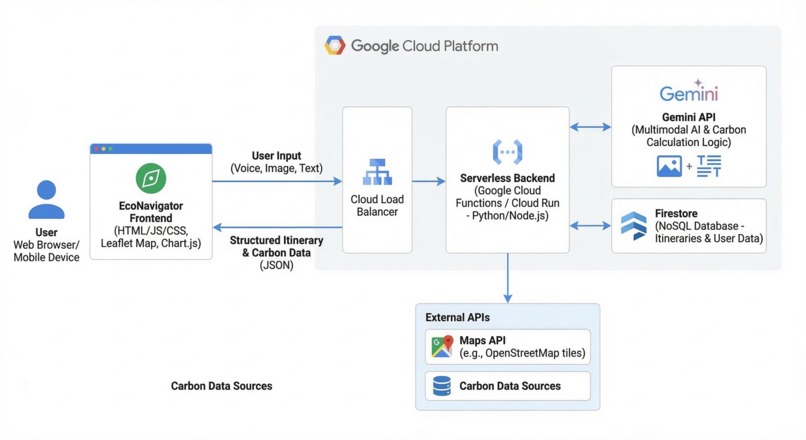The height and width of the screenshot is (440, 806).
Task: Click the "(Voice, Image, Text)" text
Action: coord(277,168)
